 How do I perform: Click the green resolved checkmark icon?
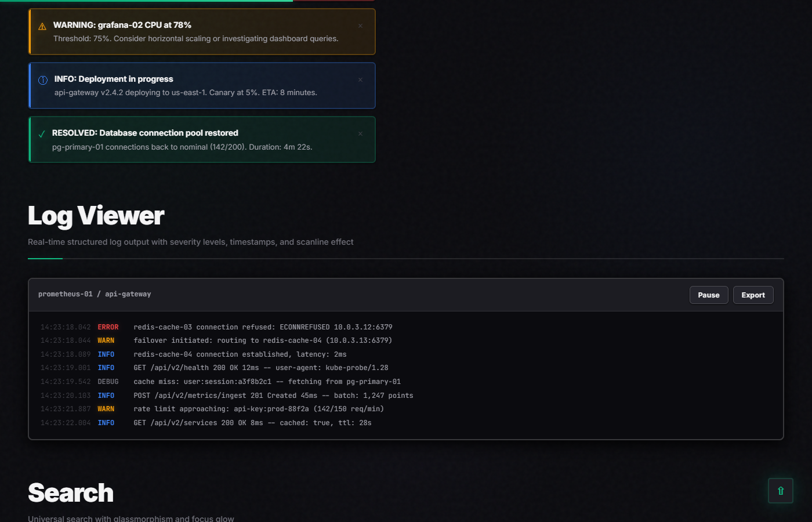click(x=42, y=134)
